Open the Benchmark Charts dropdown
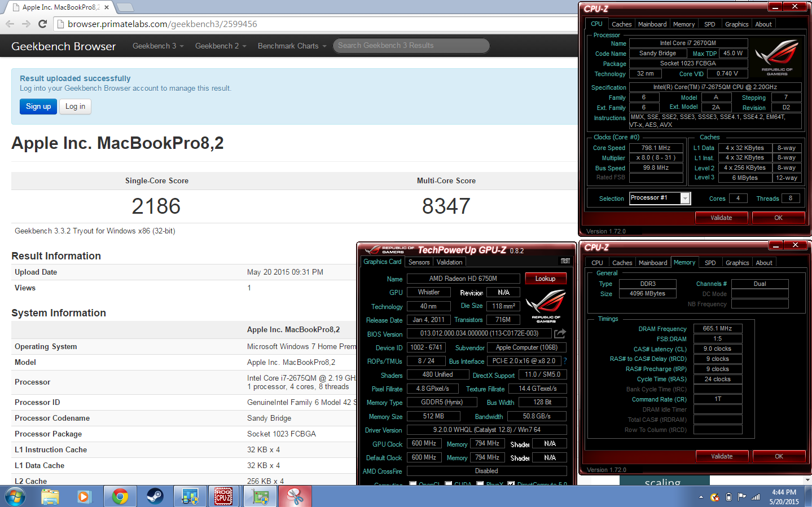This screenshot has height=507, width=812. pyautogui.click(x=292, y=46)
